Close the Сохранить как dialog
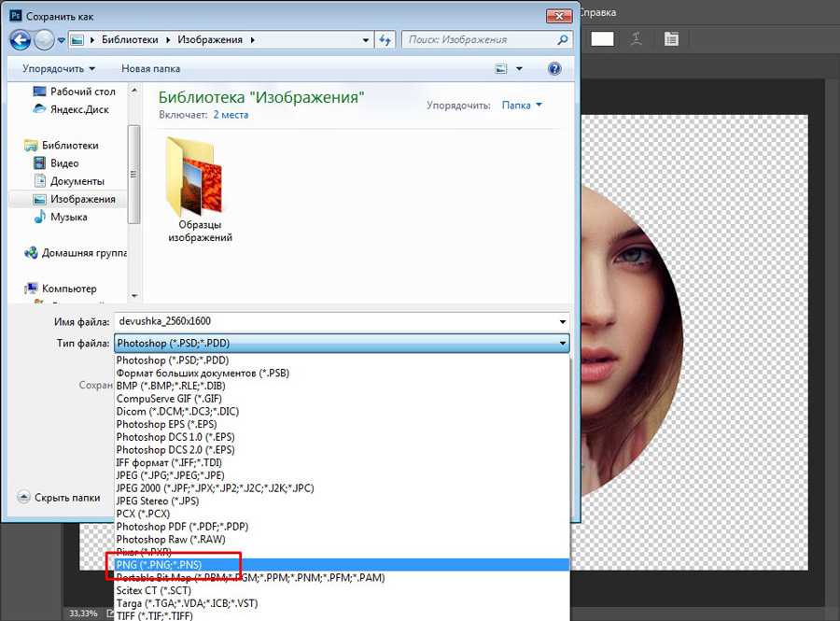The height and width of the screenshot is (621, 840). 559,16
